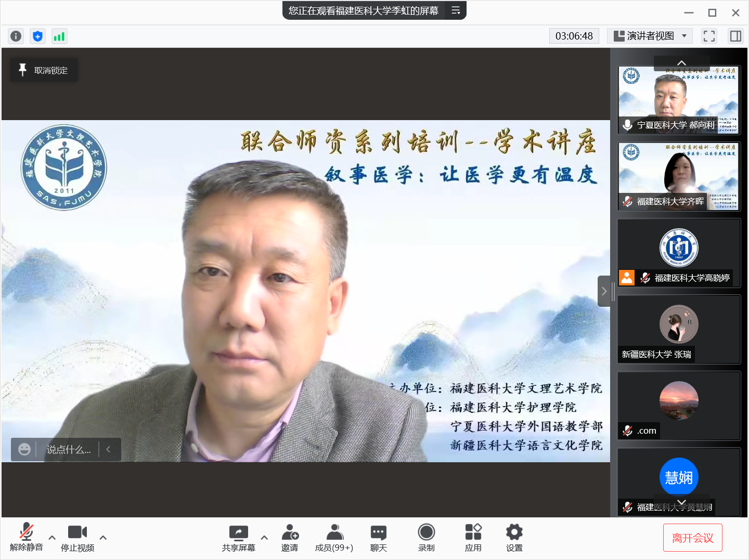The image size is (749, 560).
Task: Expand share options arrow beside 共享屏幕
Action: tap(264, 538)
